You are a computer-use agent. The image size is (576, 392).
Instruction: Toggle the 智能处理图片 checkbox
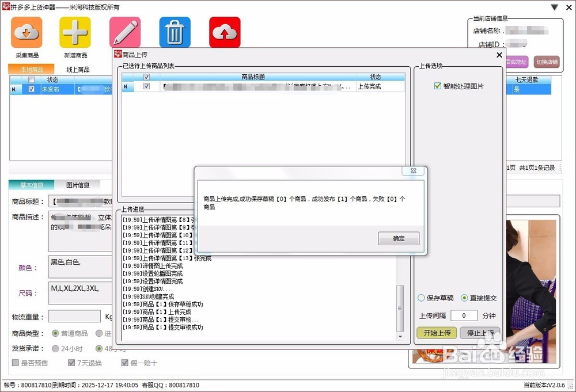click(x=438, y=86)
